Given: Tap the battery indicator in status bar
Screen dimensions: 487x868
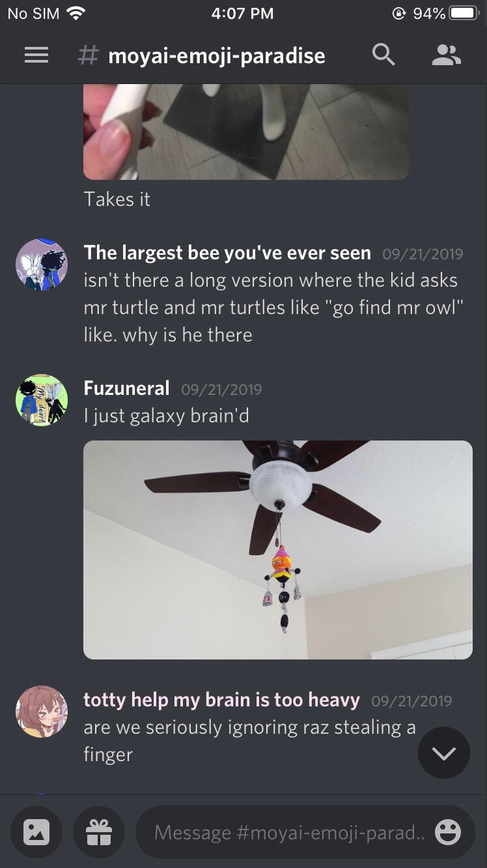Looking at the screenshot, I should pyautogui.click(x=464, y=13).
